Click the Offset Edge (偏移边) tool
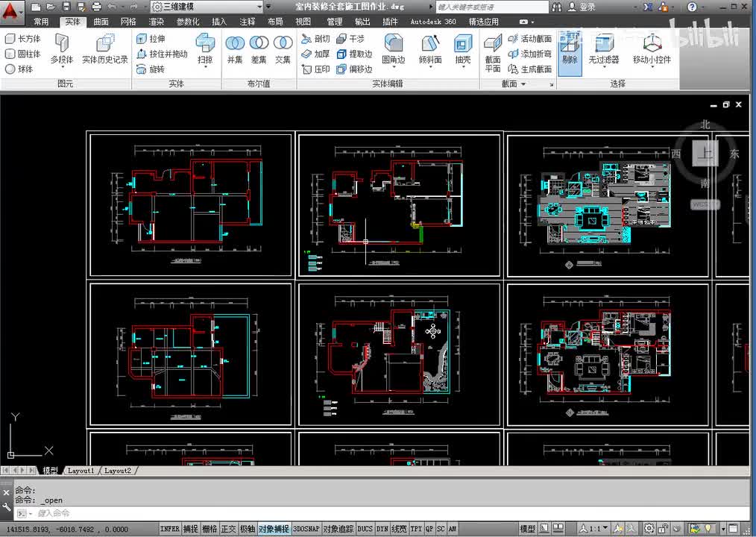This screenshot has height=537, width=756. (x=354, y=69)
